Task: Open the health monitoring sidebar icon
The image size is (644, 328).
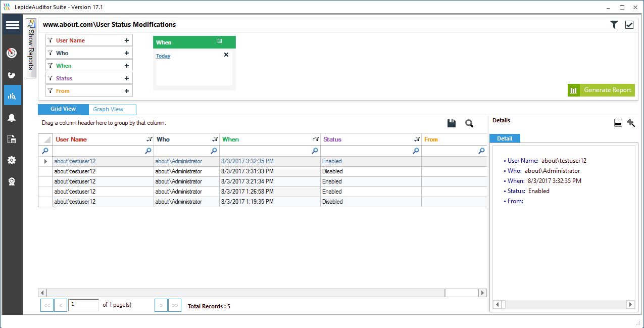Action: pyautogui.click(x=12, y=75)
